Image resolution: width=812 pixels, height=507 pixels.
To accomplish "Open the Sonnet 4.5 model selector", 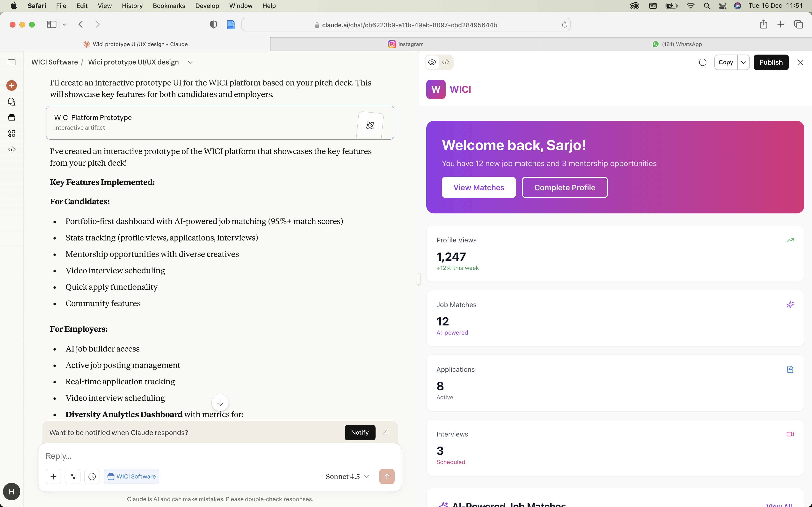I will (347, 477).
